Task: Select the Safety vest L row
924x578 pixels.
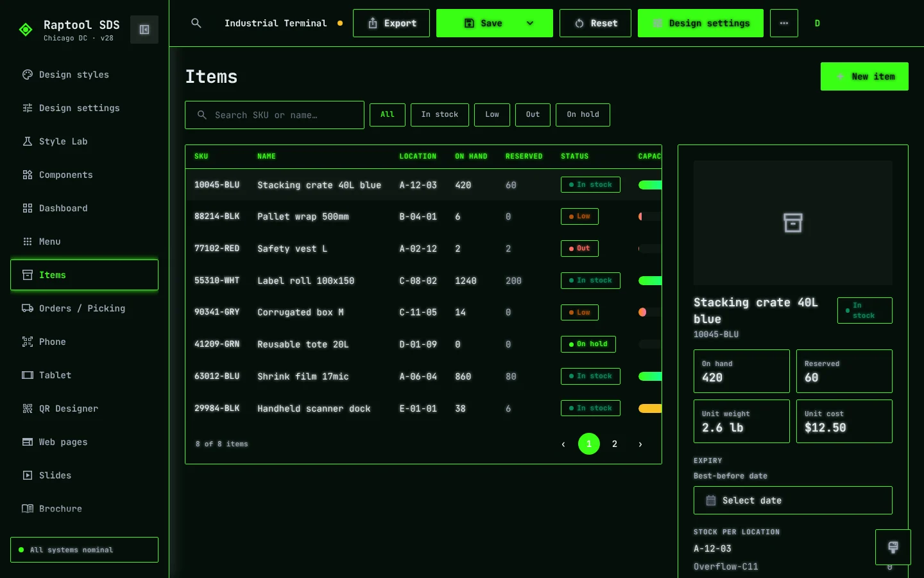Action: coord(424,249)
